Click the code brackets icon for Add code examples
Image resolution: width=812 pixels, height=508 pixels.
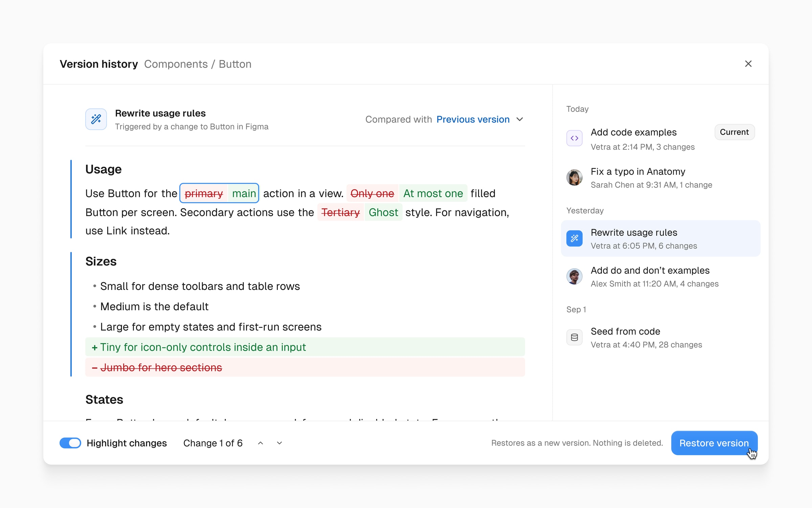tap(574, 138)
